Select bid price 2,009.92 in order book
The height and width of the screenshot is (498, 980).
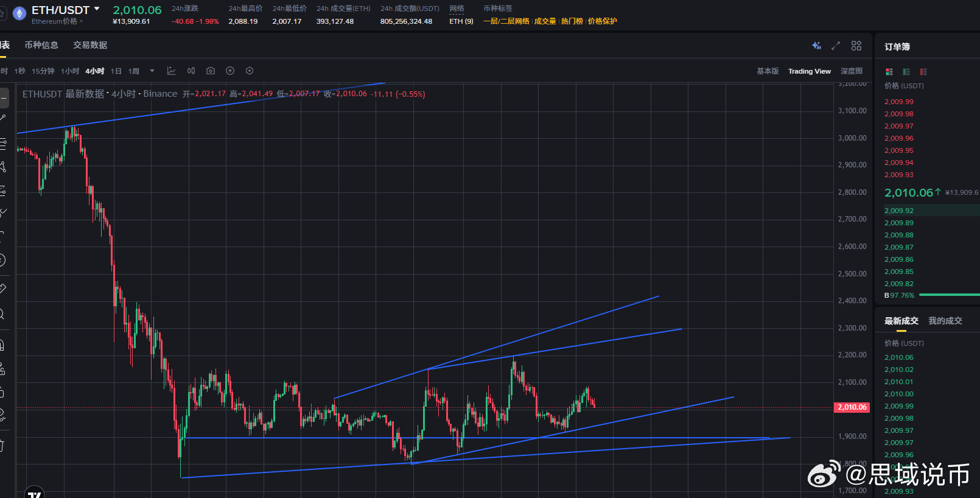[899, 211]
